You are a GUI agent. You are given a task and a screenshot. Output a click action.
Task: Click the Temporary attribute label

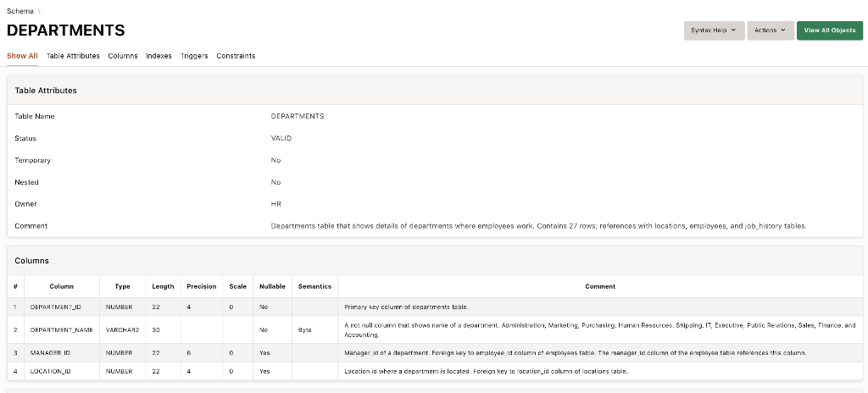point(33,161)
